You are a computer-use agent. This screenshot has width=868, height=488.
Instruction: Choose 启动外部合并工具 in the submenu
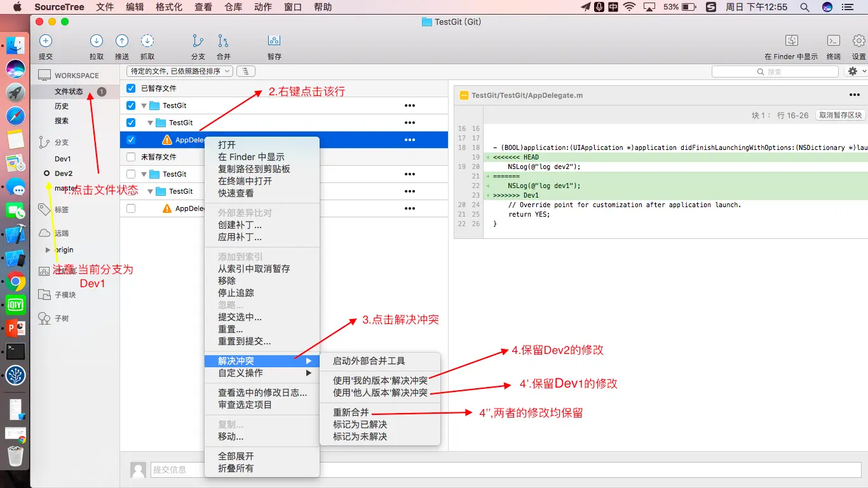[380, 361]
